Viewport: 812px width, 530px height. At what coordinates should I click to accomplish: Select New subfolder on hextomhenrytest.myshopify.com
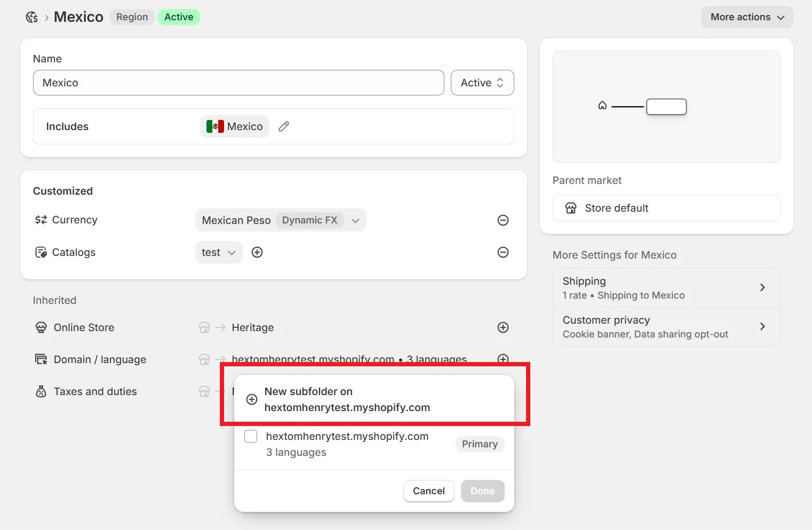click(374, 399)
